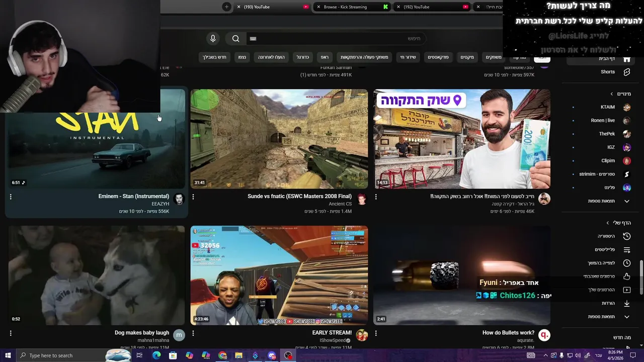Viewport: 644px width, 362px height.
Task: Open options menu for Eminem Stan video
Action: (11, 197)
